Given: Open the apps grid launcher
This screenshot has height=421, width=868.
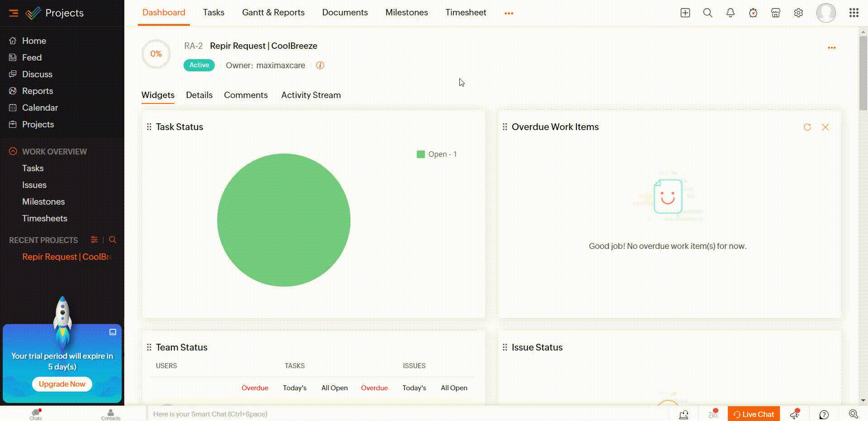Looking at the screenshot, I should point(854,13).
